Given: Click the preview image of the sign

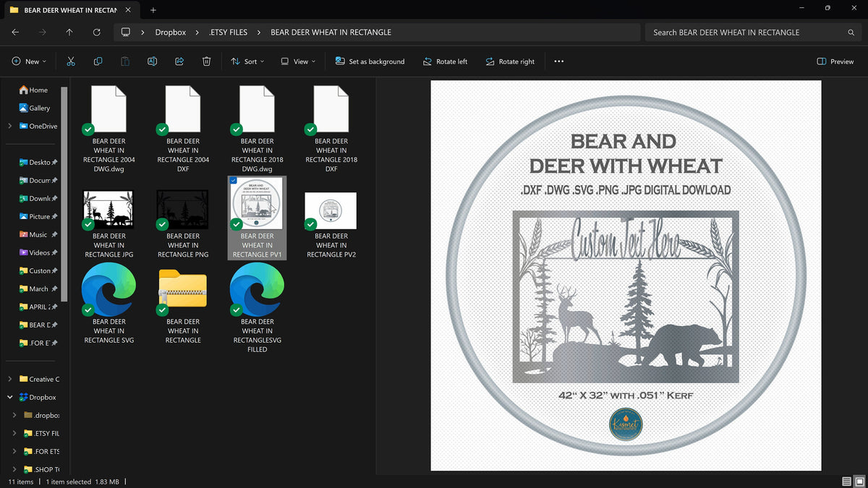Looking at the screenshot, I should click(x=626, y=275).
